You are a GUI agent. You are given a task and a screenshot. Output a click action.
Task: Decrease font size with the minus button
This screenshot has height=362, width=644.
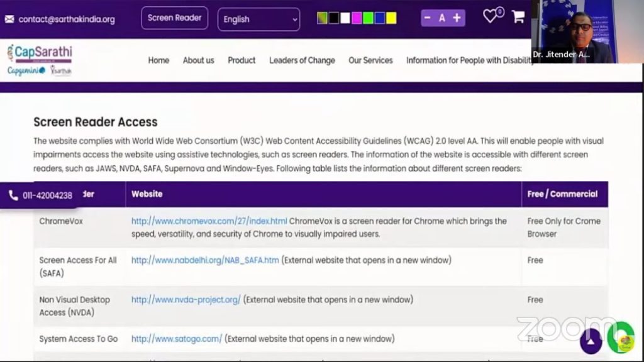pyautogui.click(x=428, y=18)
